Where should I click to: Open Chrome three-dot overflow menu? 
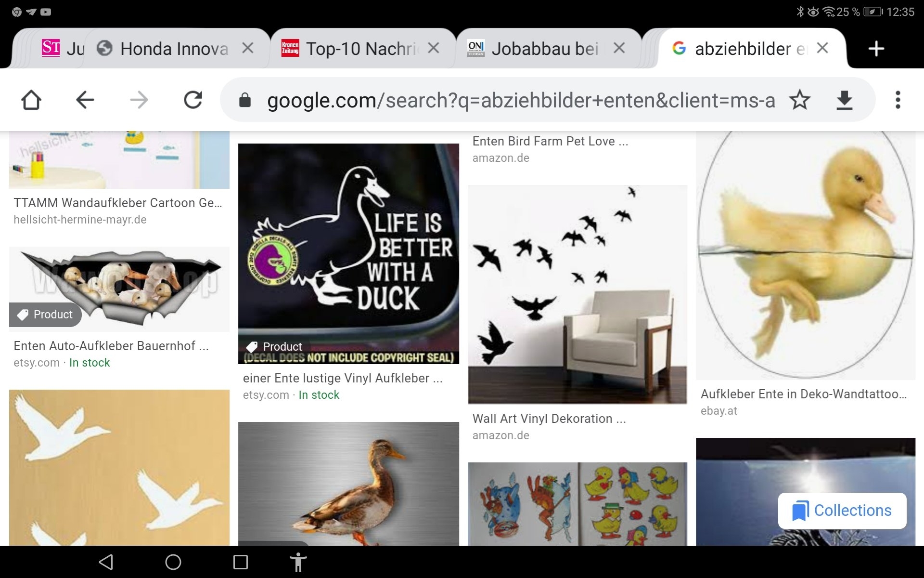(898, 100)
